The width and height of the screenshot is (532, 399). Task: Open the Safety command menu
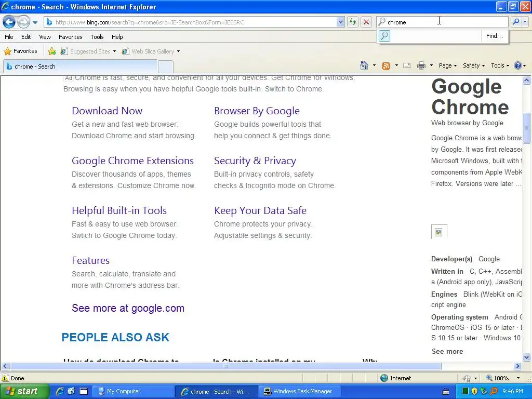pyautogui.click(x=474, y=65)
